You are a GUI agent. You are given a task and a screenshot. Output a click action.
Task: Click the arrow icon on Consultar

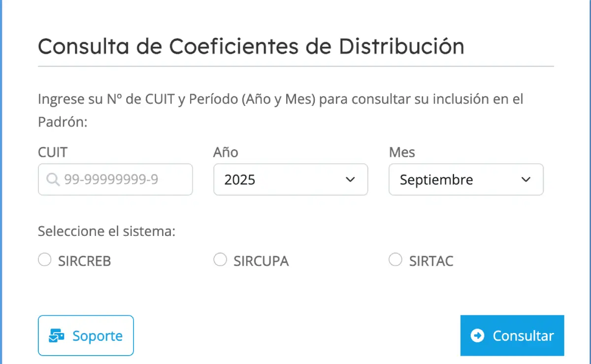(477, 335)
